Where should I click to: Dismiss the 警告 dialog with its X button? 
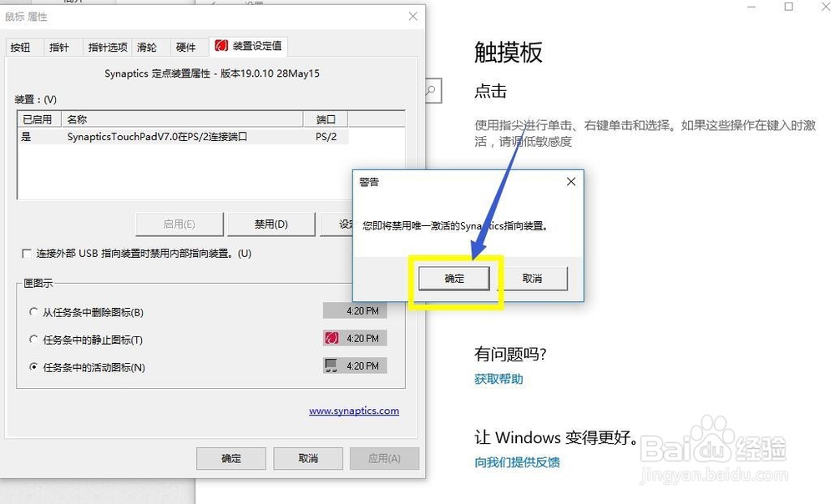(x=570, y=181)
